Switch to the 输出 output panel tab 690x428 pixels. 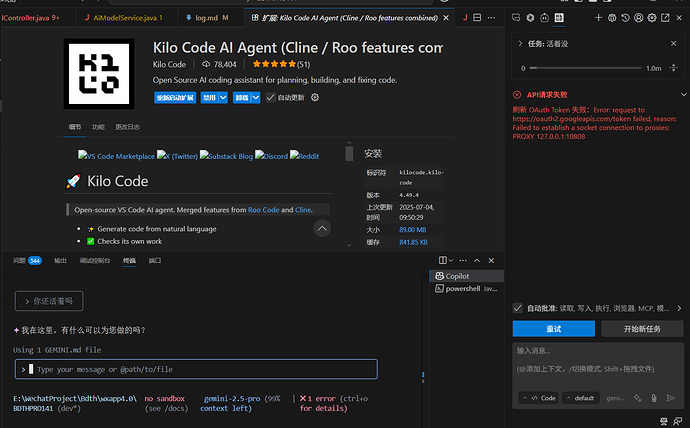(60, 261)
